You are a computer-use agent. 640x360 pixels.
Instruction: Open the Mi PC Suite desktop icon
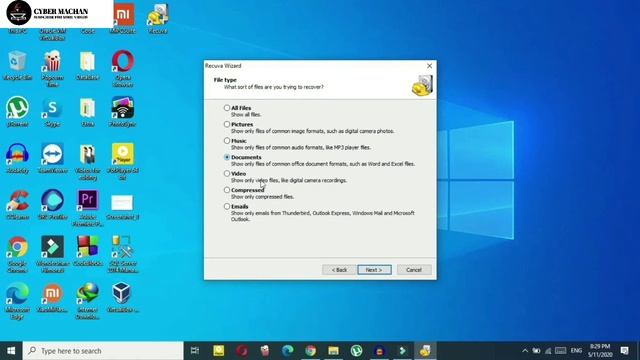[x=123, y=19]
